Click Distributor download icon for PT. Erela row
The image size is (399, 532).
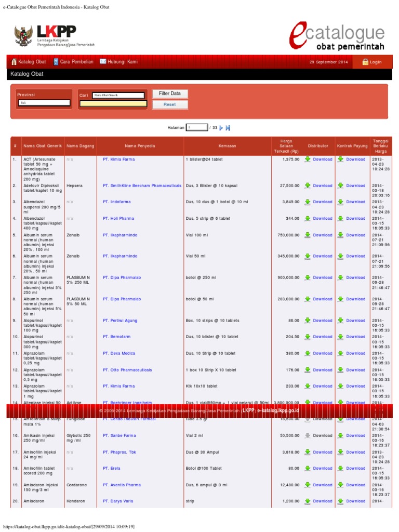[308, 468]
